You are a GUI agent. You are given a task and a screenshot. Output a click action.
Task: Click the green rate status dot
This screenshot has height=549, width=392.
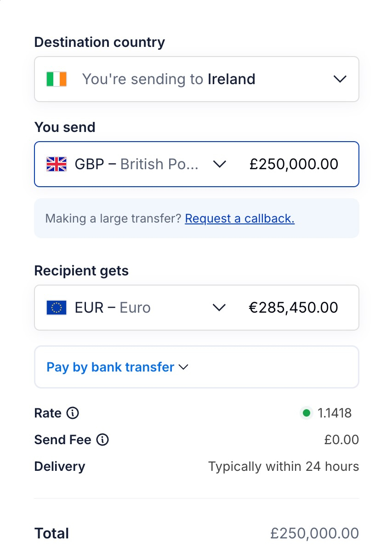click(306, 413)
